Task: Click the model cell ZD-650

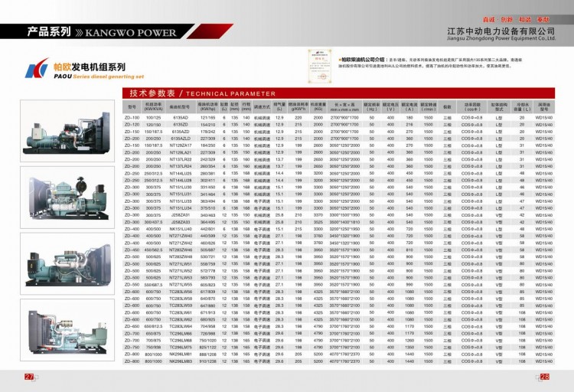Action: tap(132, 326)
